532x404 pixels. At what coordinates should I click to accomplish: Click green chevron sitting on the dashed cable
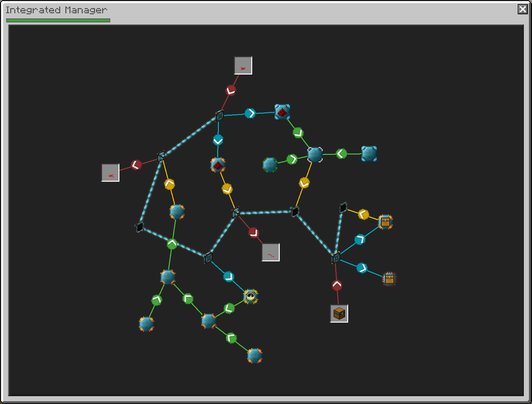[172, 243]
